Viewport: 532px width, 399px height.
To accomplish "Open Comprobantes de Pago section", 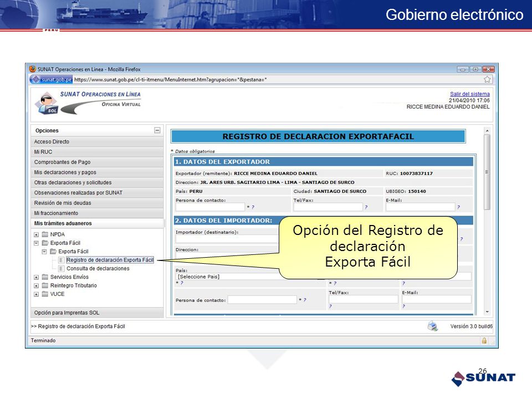I will click(x=97, y=162).
